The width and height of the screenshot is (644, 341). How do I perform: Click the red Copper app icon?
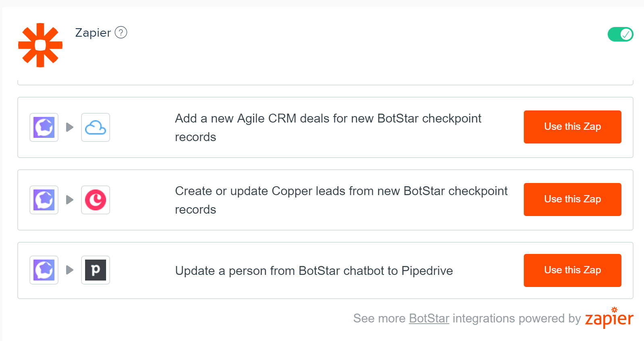tap(96, 200)
